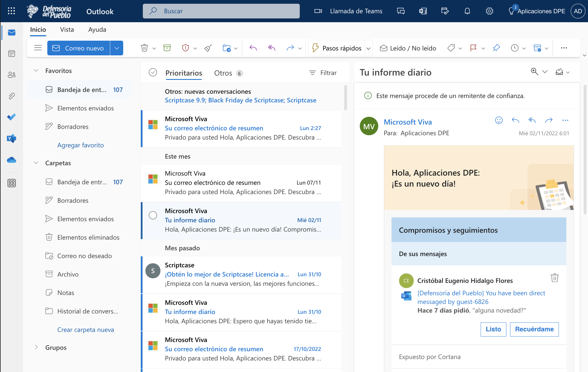588x372 pixels.
Task: Open Calendar in the left rail
Action: pos(12,54)
